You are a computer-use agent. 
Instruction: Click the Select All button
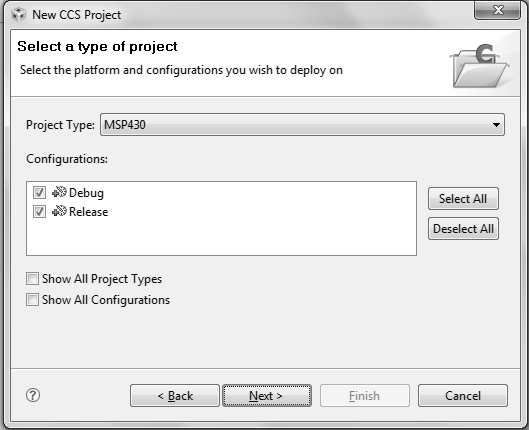[463, 199]
